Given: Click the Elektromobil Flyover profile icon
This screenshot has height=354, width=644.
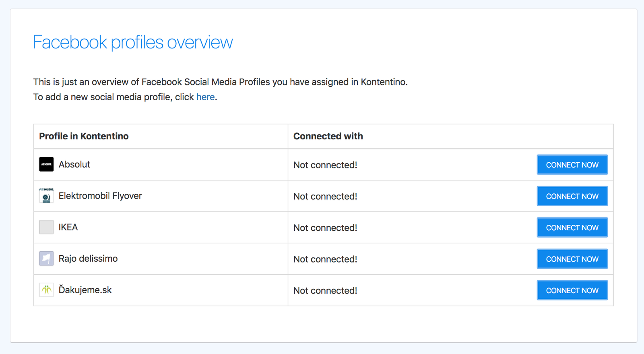Looking at the screenshot, I should point(46,196).
